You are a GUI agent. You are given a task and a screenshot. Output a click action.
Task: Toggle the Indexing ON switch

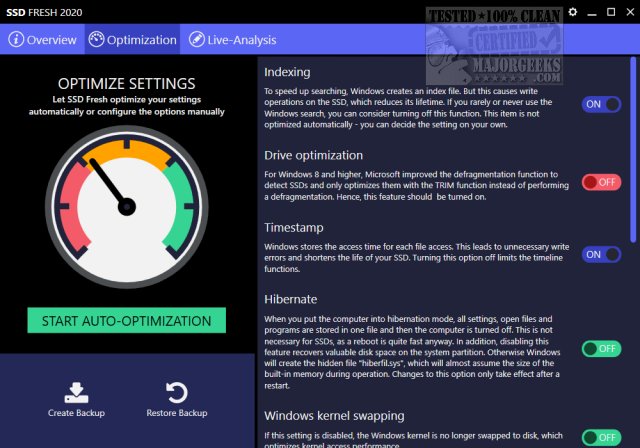point(601,104)
